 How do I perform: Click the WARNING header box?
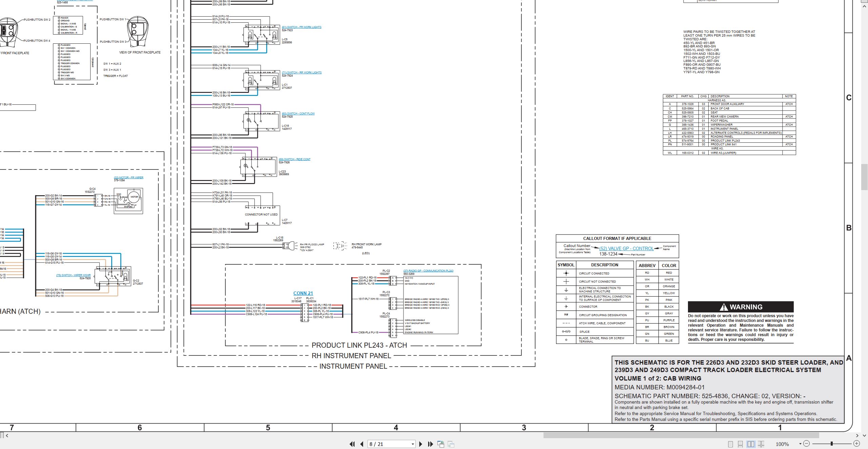(x=741, y=307)
